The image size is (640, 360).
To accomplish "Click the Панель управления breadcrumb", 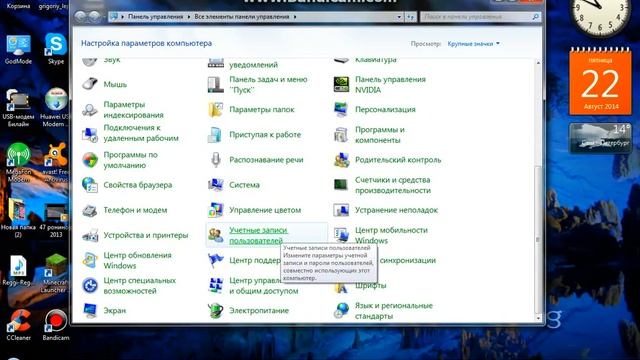I will click(x=156, y=17).
